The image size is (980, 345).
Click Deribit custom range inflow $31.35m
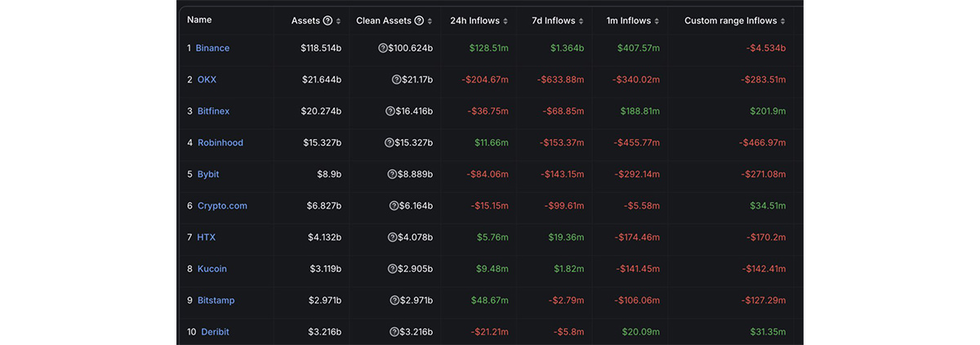[x=768, y=332]
